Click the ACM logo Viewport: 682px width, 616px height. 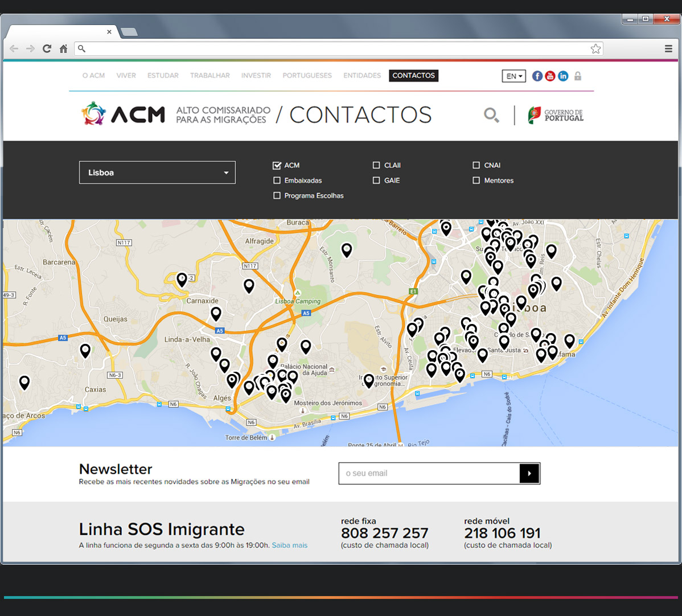122,114
